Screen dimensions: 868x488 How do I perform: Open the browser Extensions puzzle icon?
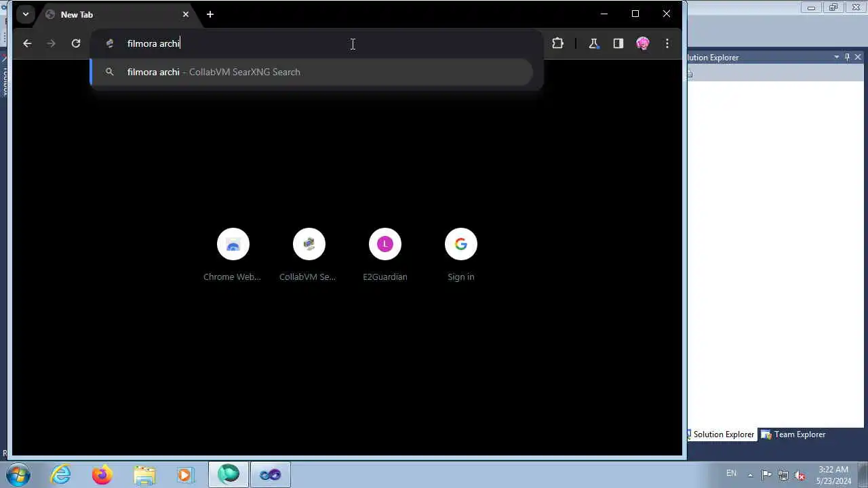(557, 43)
